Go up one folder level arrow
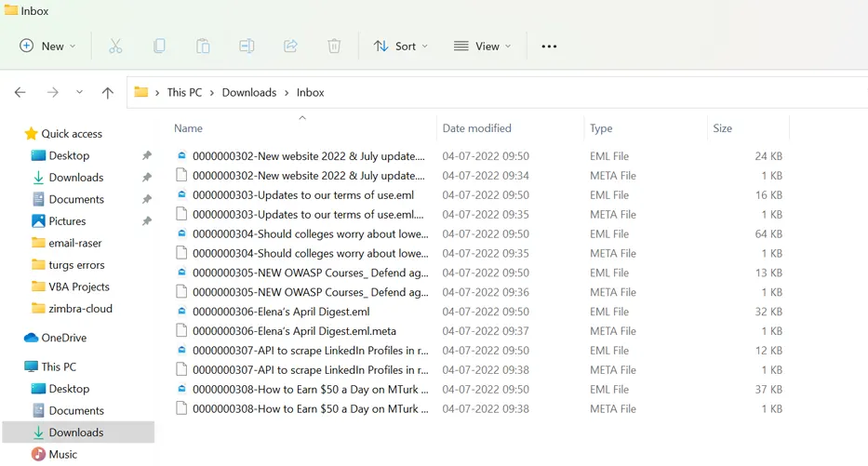 coord(107,92)
